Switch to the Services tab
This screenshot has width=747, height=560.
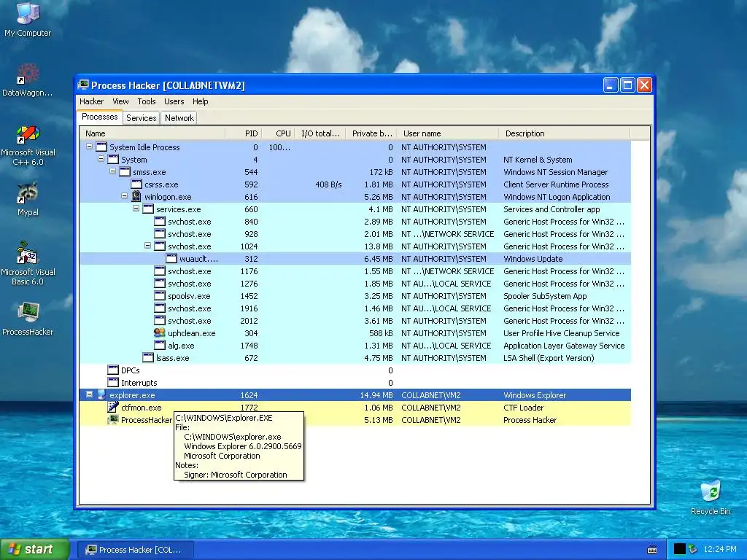coord(141,118)
